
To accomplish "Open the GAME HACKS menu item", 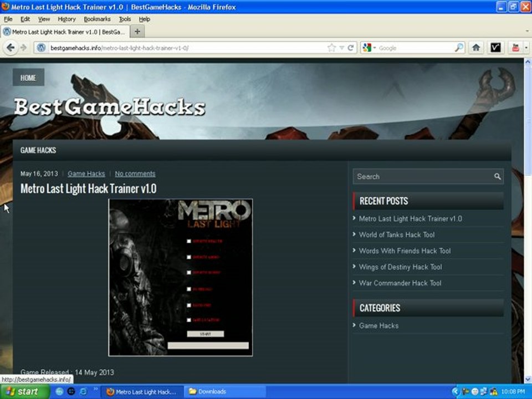I will tap(38, 150).
